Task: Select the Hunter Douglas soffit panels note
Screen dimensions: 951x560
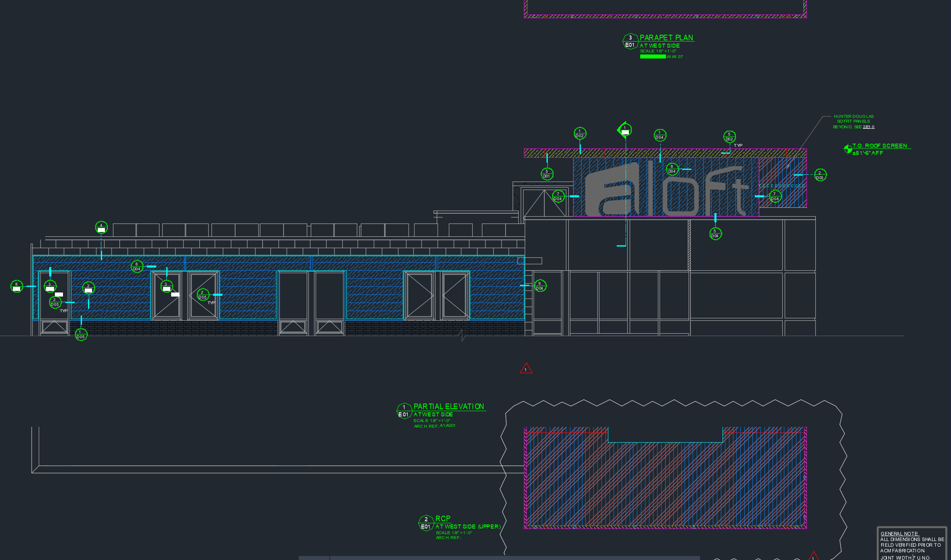Action: pyautogui.click(x=853, y=121)
